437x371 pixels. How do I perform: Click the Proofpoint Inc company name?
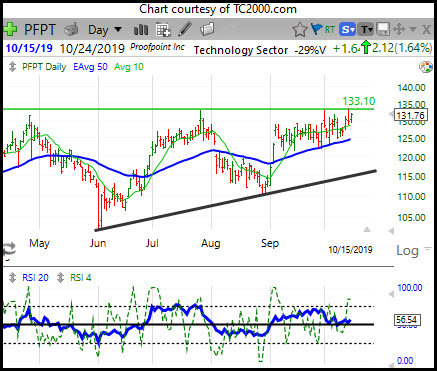[x=157, y=47]
